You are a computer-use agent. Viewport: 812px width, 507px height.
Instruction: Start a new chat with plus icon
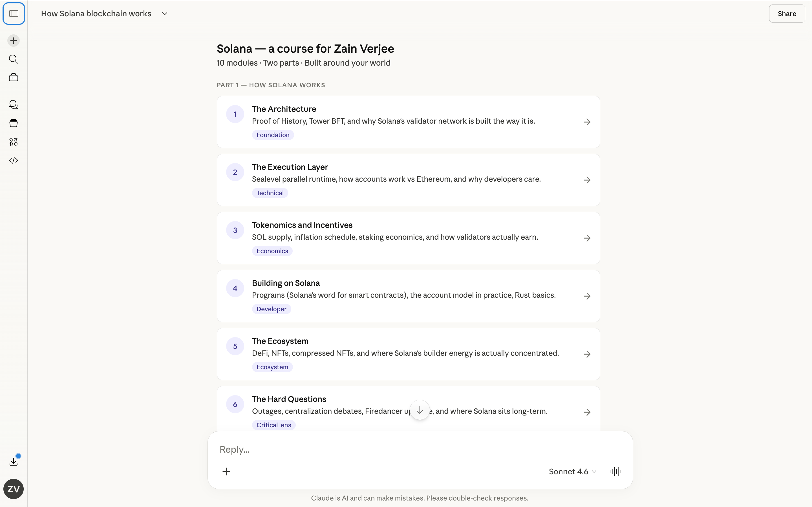[14, 41]
